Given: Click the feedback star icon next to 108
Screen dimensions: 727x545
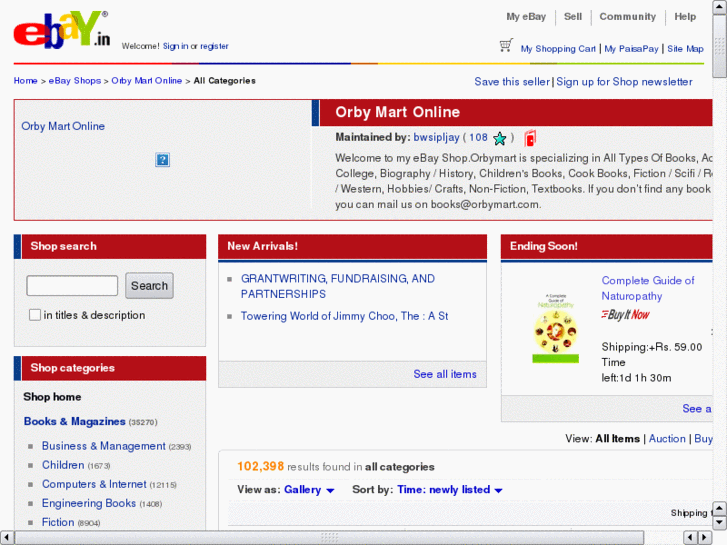Looking at the screenshot, I should pos(499,138).
